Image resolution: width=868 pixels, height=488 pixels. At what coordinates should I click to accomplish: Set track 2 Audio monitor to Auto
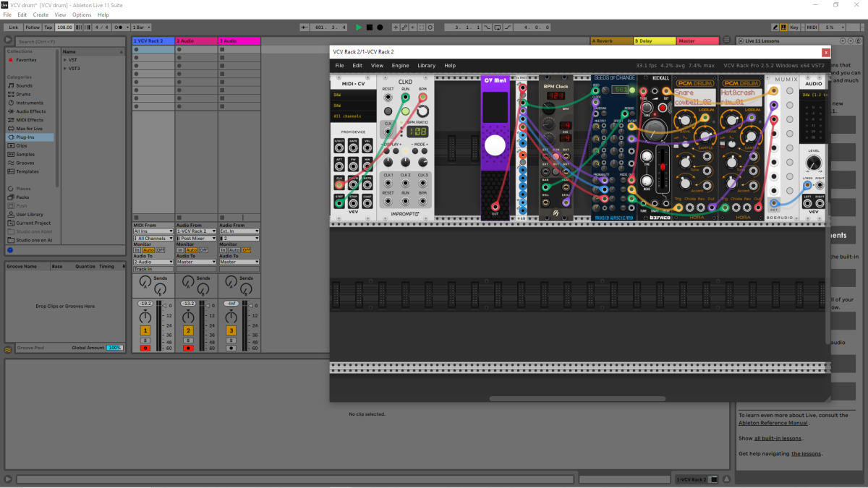[x=191, y=250]
